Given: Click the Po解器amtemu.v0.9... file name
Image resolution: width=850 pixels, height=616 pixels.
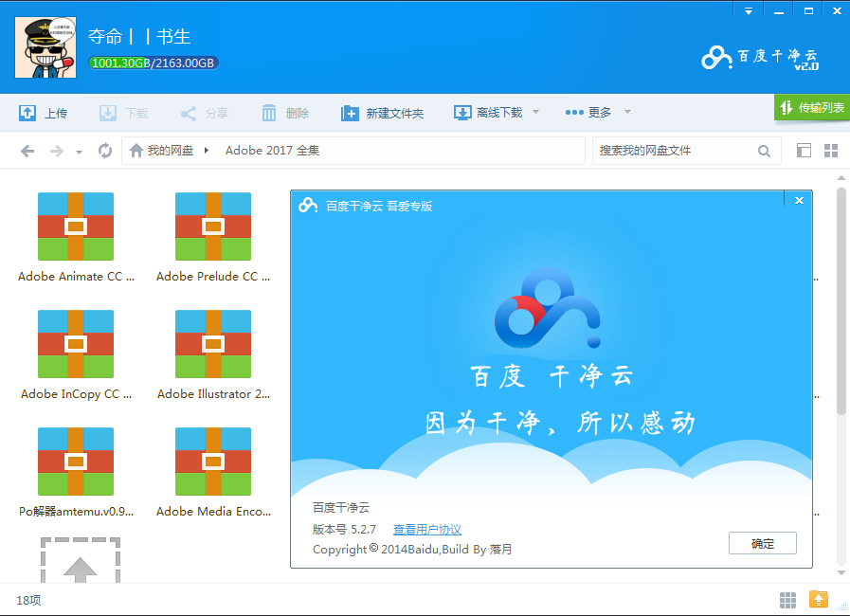Looking at the screenshot, I should tap(76, 512).
